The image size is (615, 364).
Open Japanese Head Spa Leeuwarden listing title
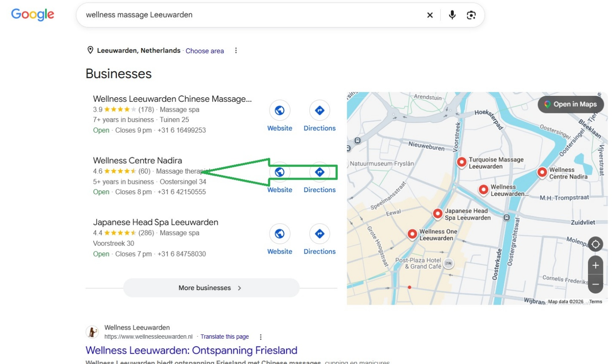pyautogui.click(x=156, y=222)
